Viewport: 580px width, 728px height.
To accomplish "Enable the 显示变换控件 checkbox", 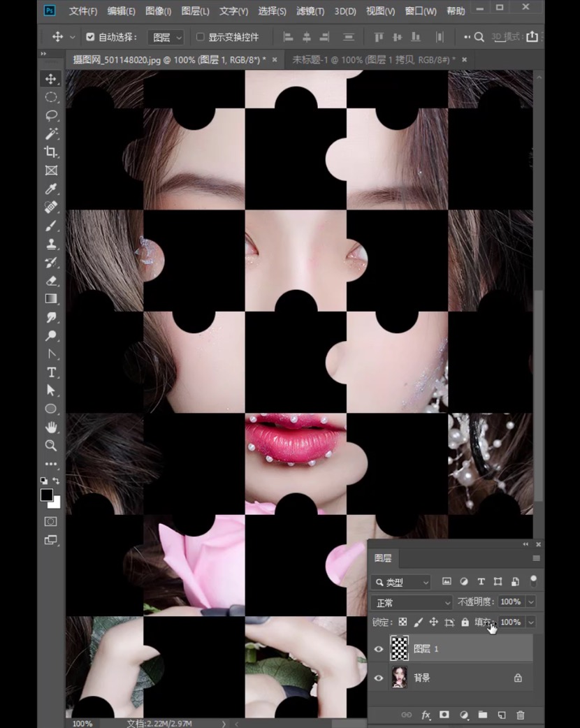I will point(201,37).
